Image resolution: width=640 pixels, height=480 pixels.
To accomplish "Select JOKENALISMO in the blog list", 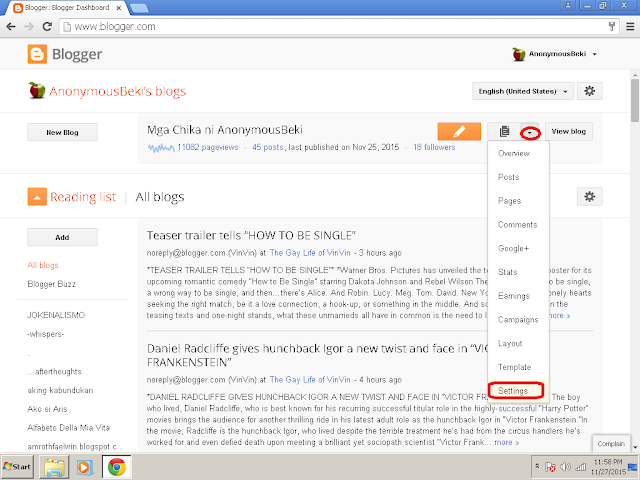I will tap(56, 315).
